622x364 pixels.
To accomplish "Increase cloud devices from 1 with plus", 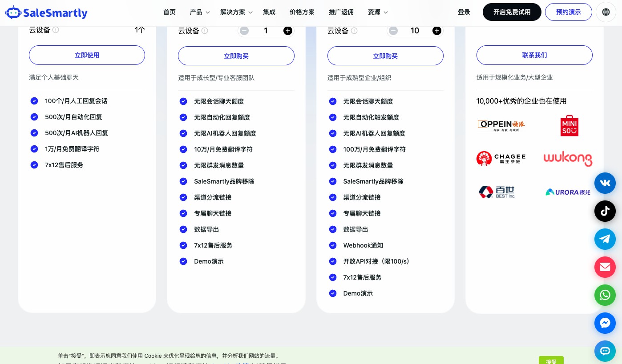I will (288, 31).
